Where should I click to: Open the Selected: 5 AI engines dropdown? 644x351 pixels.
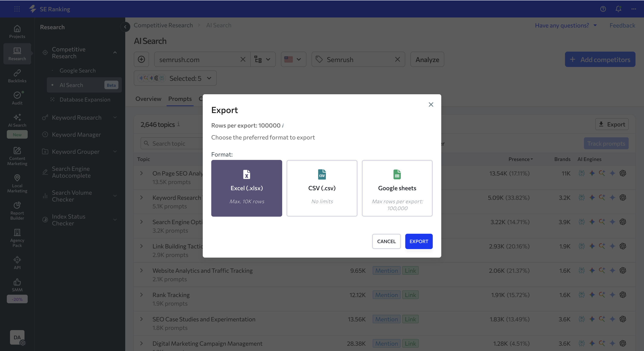click(175, 78)
